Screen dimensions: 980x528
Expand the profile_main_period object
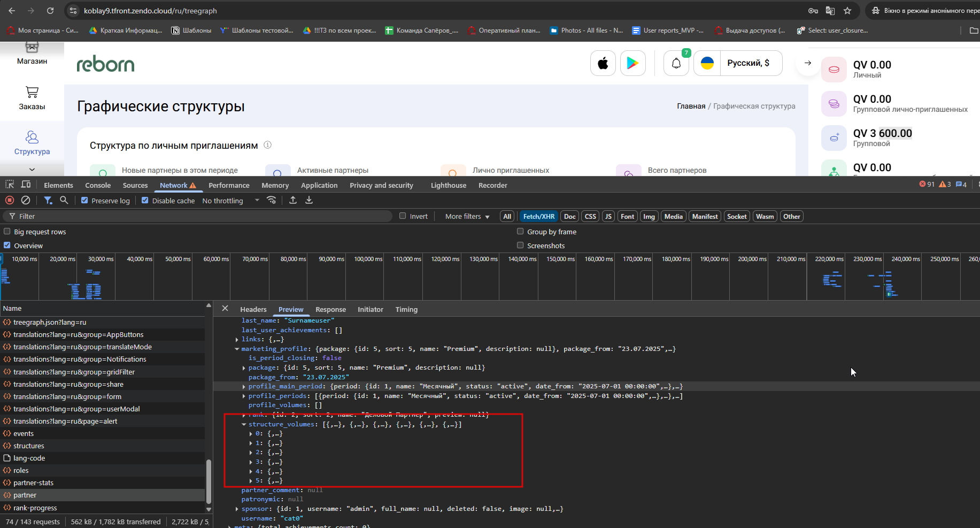pyautogui.click(x=244, y=387)
